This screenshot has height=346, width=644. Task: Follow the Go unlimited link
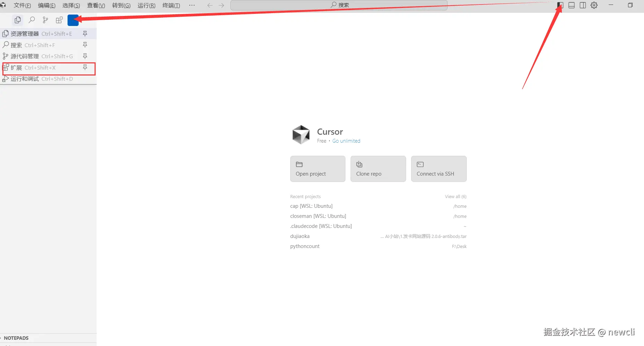point(346,141)
